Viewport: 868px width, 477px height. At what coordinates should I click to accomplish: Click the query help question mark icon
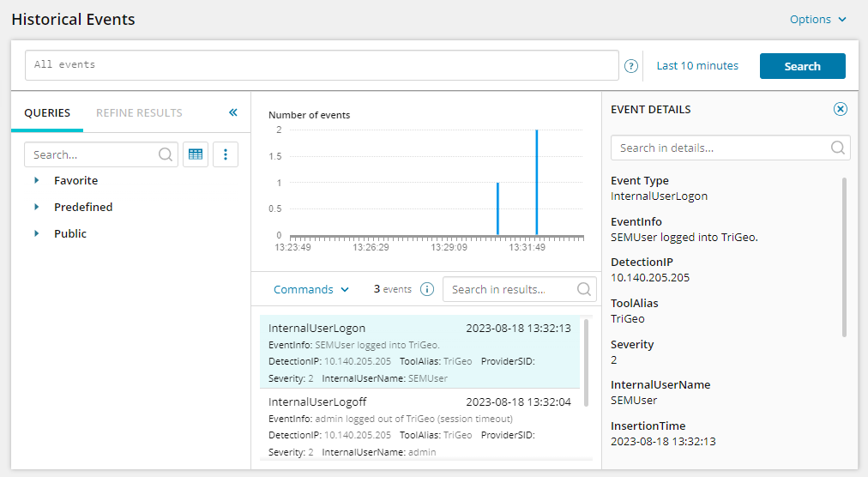tap(631, 66)
